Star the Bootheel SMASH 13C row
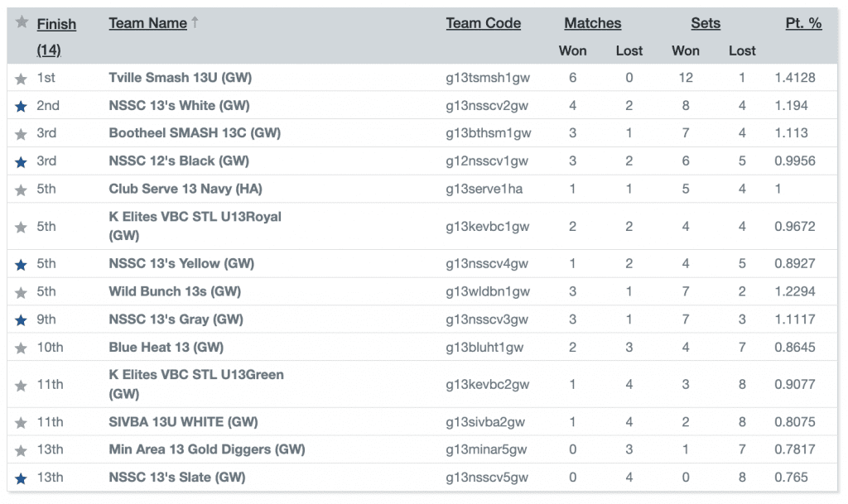This screenshot has width=848, height=504. click(x=21, y=134)
